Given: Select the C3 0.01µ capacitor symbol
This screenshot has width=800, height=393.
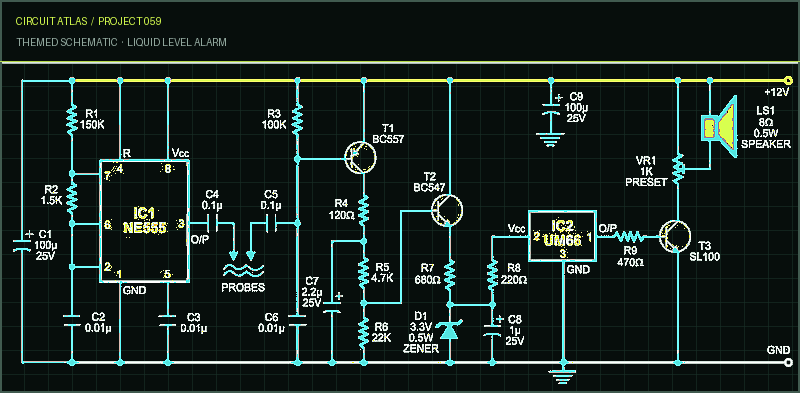Looking at the screenshot, I should click(x=168, y=320).
